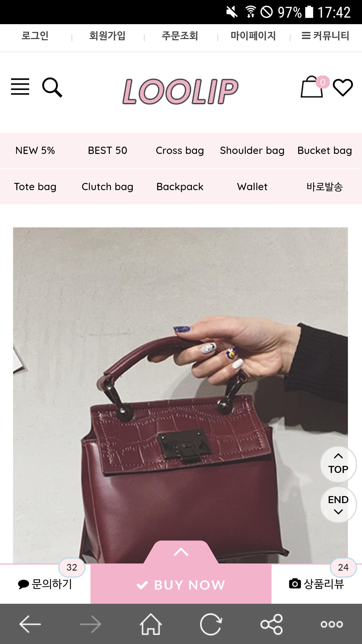This screenshot has width=362, height=644.
Task: Jump to page bottom with END button
Action: coord(338,504)
